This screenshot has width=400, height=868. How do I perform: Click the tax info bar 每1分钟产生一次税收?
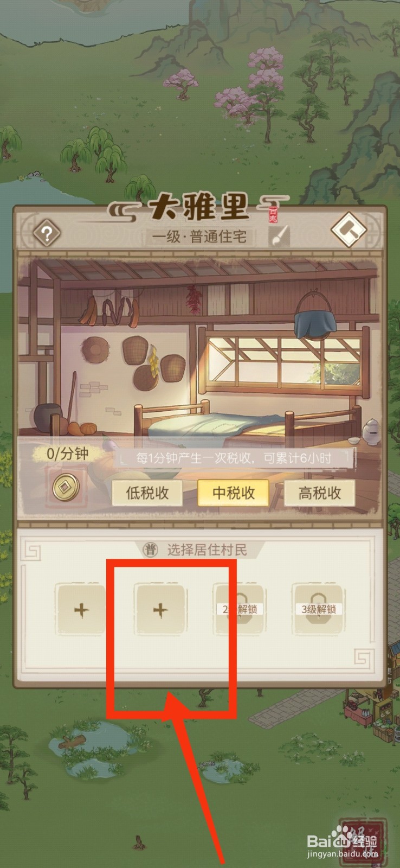point(234,458)
